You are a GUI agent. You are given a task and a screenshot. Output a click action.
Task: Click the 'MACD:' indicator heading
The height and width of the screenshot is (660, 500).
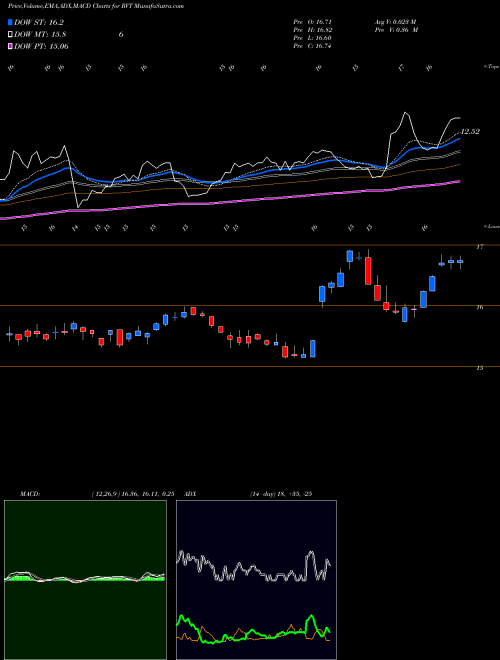(30, 494)
